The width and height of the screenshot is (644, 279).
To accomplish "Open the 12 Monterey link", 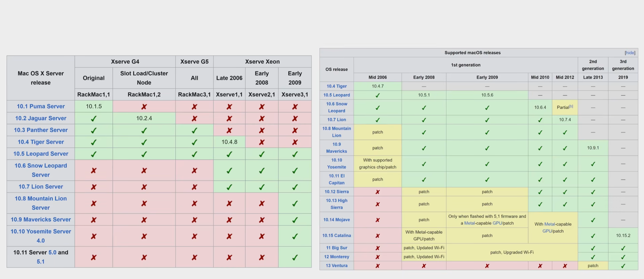I will click(337, 257).
